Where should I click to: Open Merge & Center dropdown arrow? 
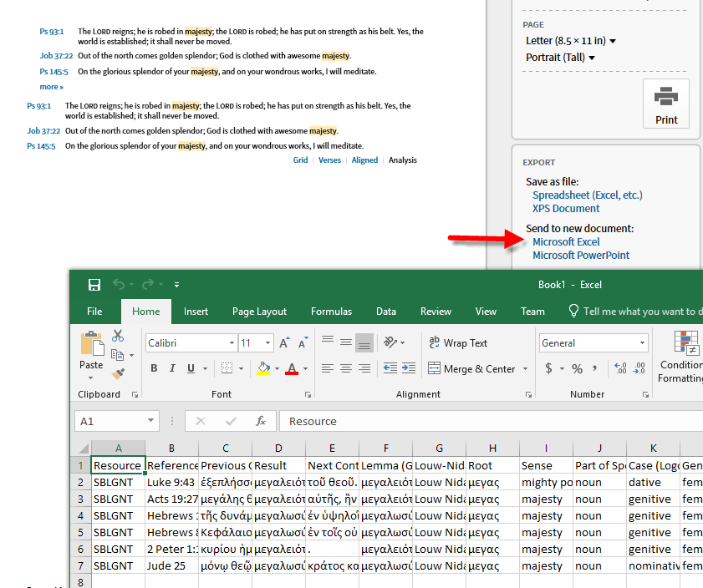click(525, 369)
